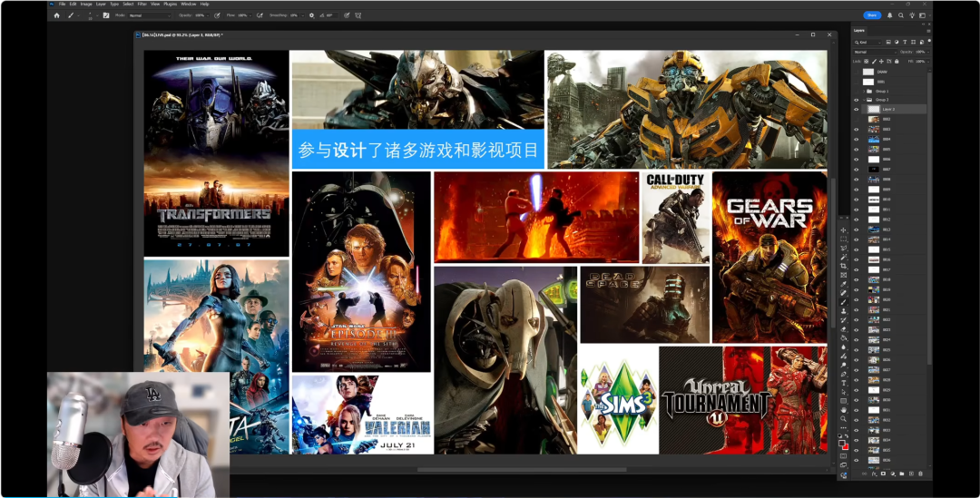Hide Layer 2 with its eye icon
This screenshot has width=980, height=498.
coord(857,110)
